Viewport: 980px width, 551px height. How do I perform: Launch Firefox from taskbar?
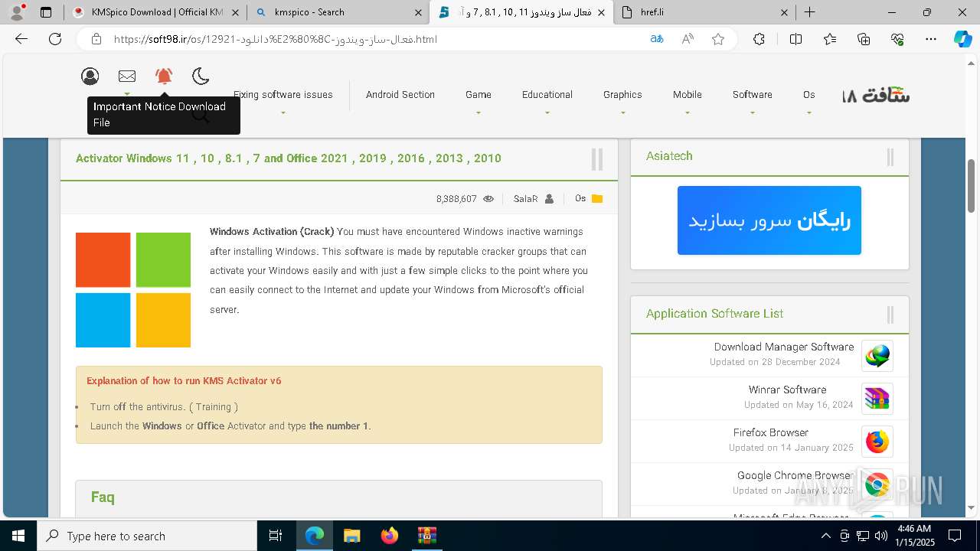click(x=390, y=536)
